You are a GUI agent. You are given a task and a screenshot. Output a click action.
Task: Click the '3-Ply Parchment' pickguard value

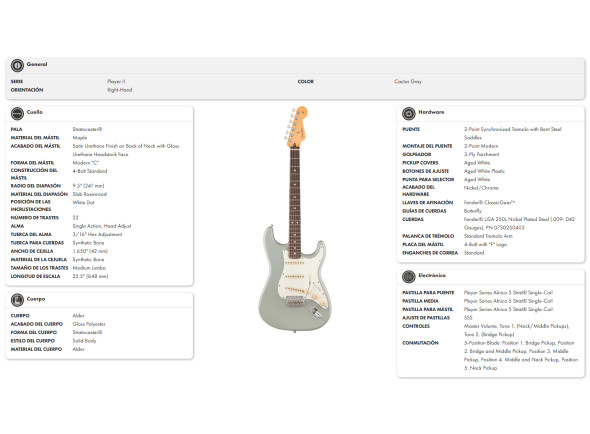coord(482,154)
